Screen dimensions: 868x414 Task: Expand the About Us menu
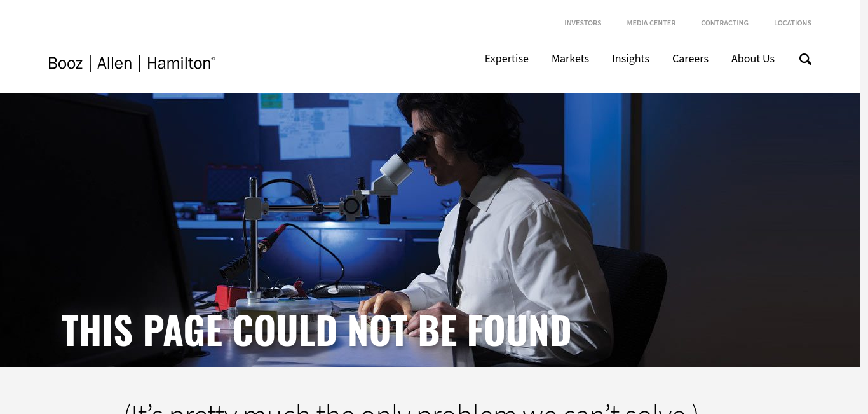[753, 59]
